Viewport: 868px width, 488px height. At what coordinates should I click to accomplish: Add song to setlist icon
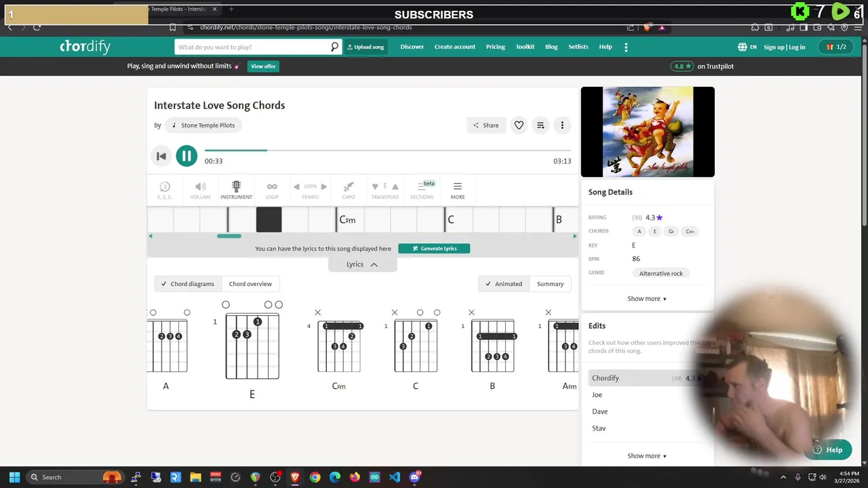coord(540,125)
